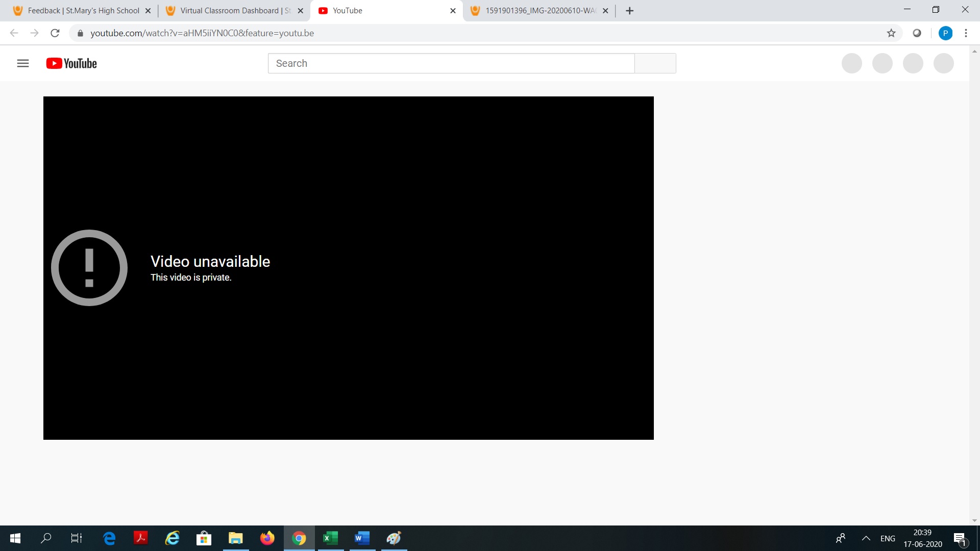Screen dimensions: 980x551
Task: Click the browser forward arrow
Action: point(35,33)
